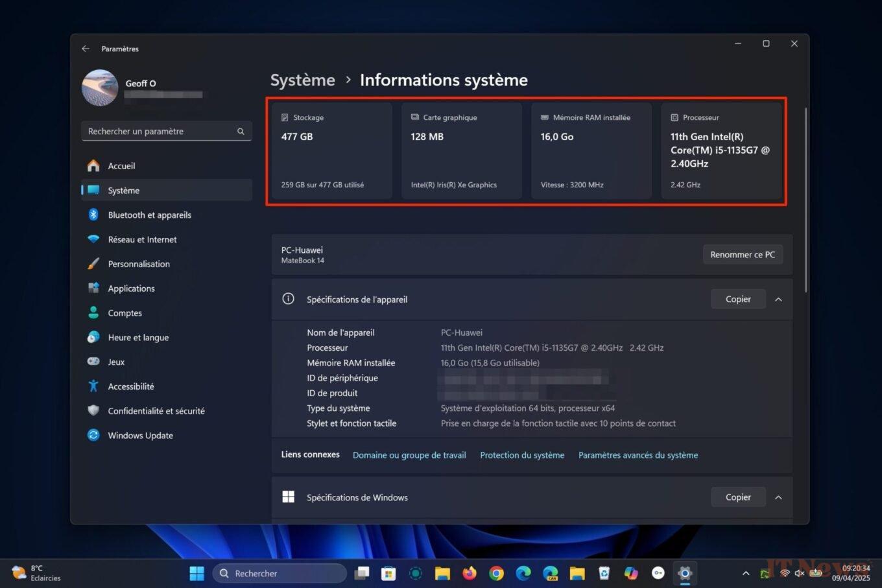882x588 pixels.
Task: Open the Mémoire RAM installée card
Action: click(591, 150)
